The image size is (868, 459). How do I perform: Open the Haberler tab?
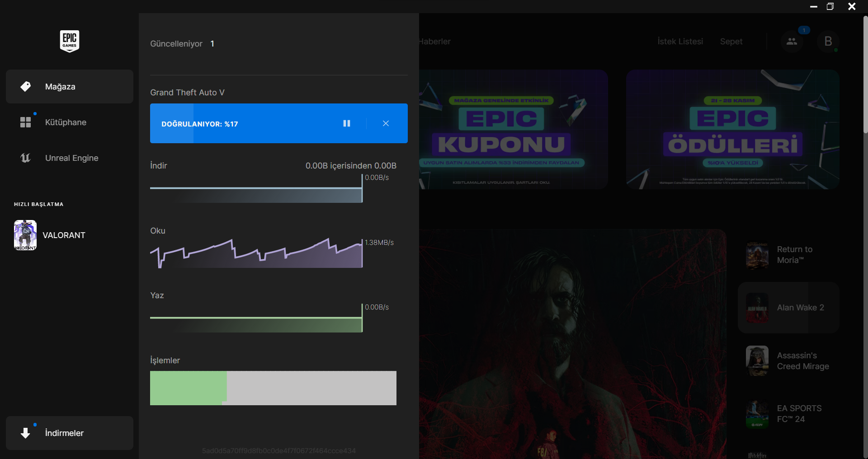click(x=435, y=41)
